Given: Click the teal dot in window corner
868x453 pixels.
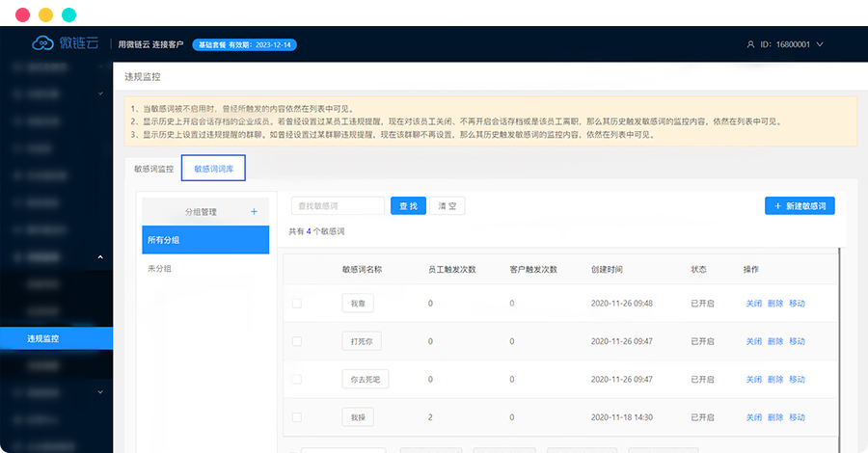Looking at the screenshot, I should 68,15.
